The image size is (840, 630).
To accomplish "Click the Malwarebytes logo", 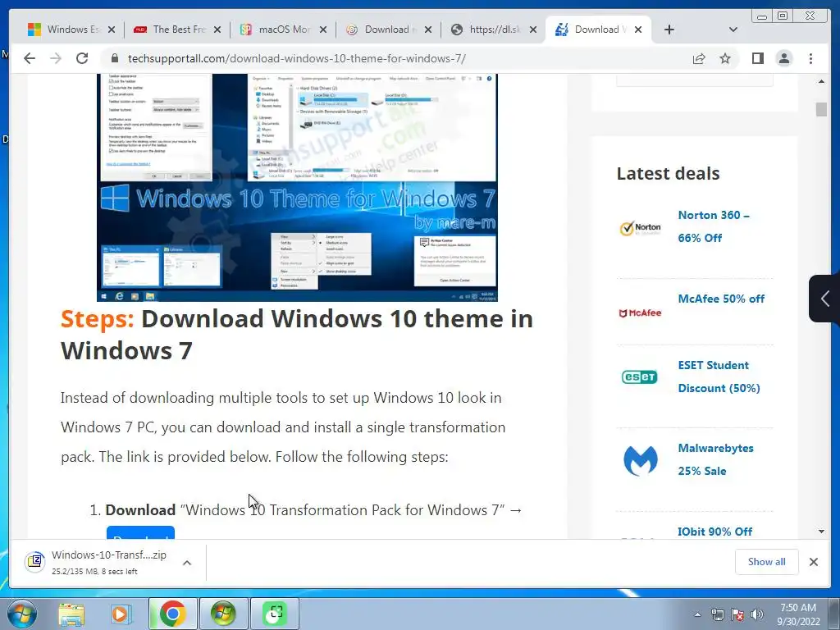I will [x=640, y=461].
